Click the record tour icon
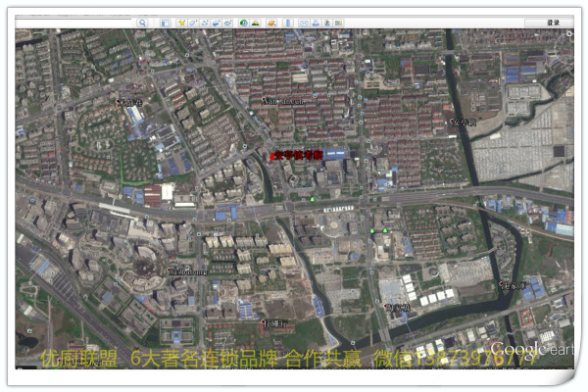The width and height of the screenshot is (588, 392). (228, 23)
